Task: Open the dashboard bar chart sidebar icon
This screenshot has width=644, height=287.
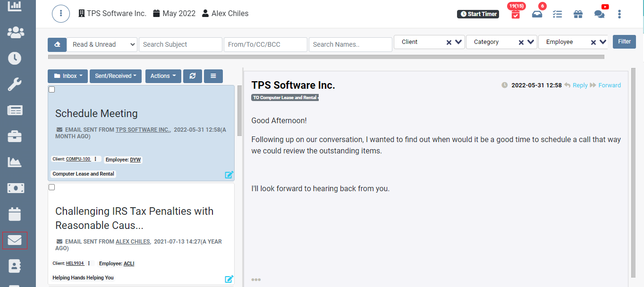Action: pyautogui.click(x=15, y=6)
